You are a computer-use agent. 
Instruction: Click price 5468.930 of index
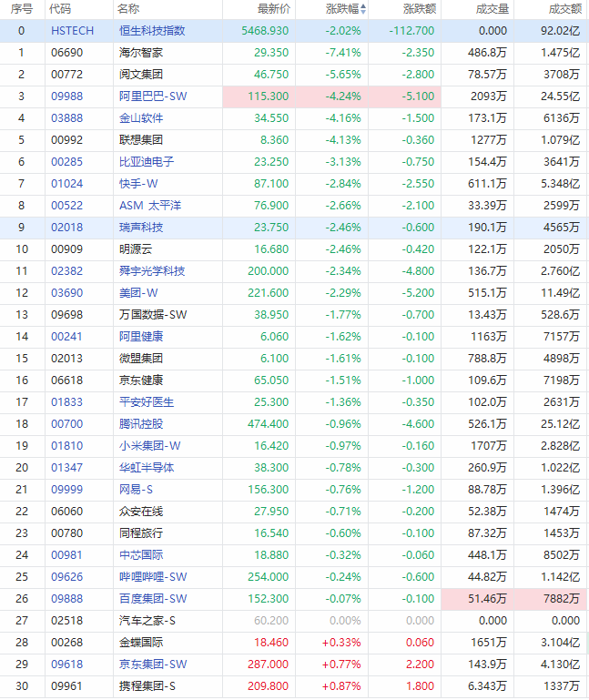(x=265, y=31)
